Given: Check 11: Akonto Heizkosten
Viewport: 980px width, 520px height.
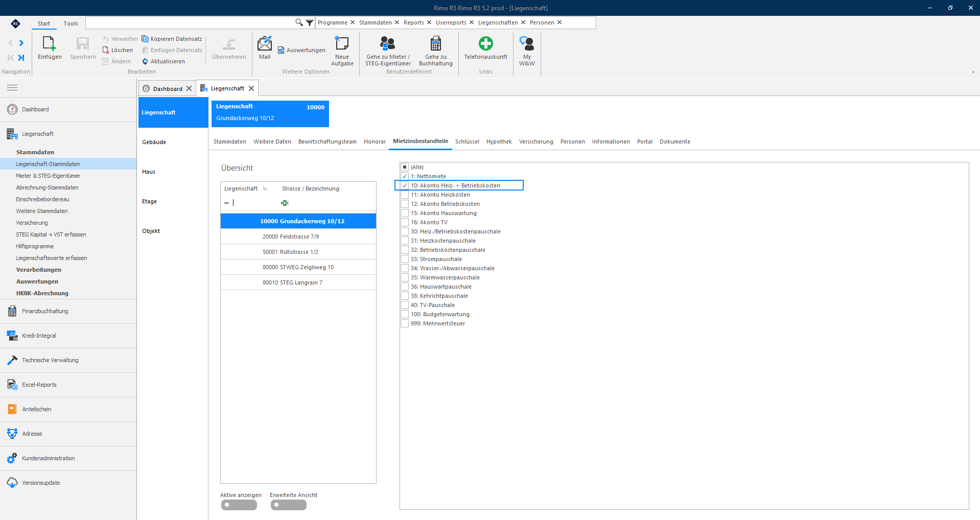Looking at the screenshot, I should pos(405,195).
